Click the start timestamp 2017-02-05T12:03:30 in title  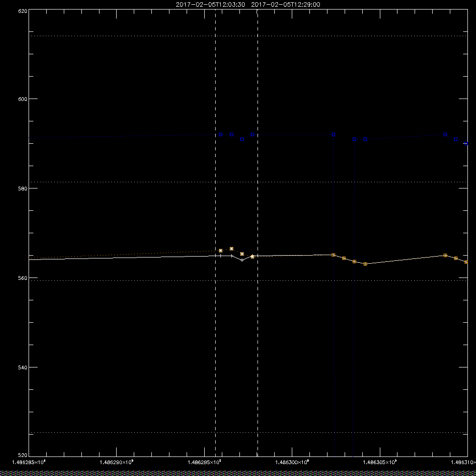click(210, 5)
